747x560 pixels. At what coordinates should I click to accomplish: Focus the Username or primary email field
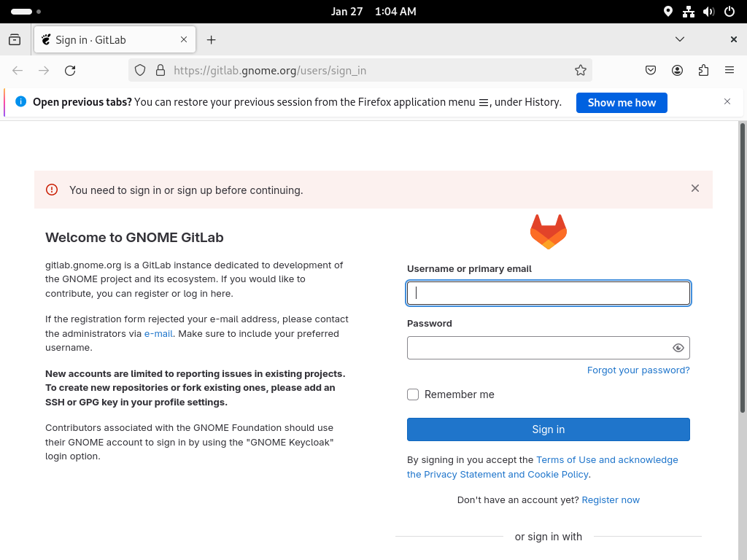pyautogui.click(x=549, y=293)
